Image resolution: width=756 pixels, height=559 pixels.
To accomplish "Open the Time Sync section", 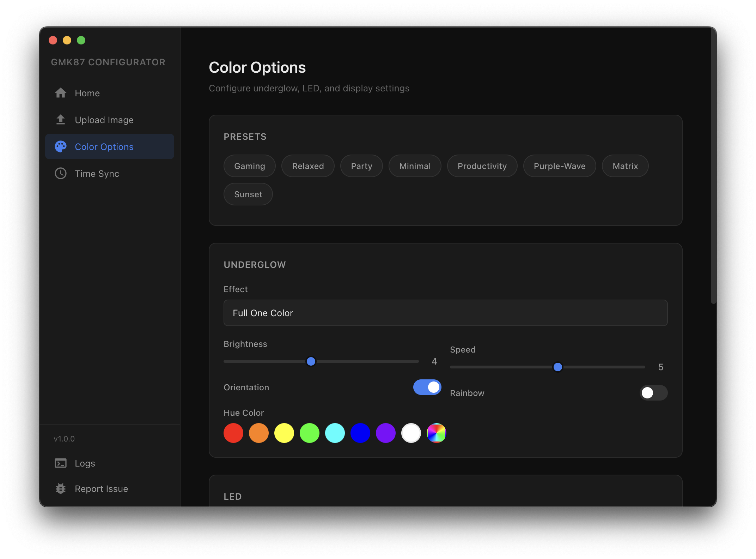I will point(97,173).
